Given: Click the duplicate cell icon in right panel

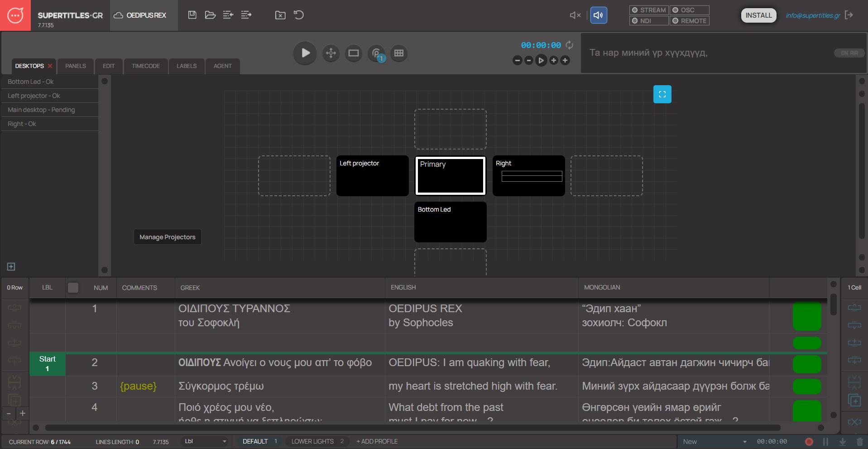Looking at the screenshot, I should 854,401.
